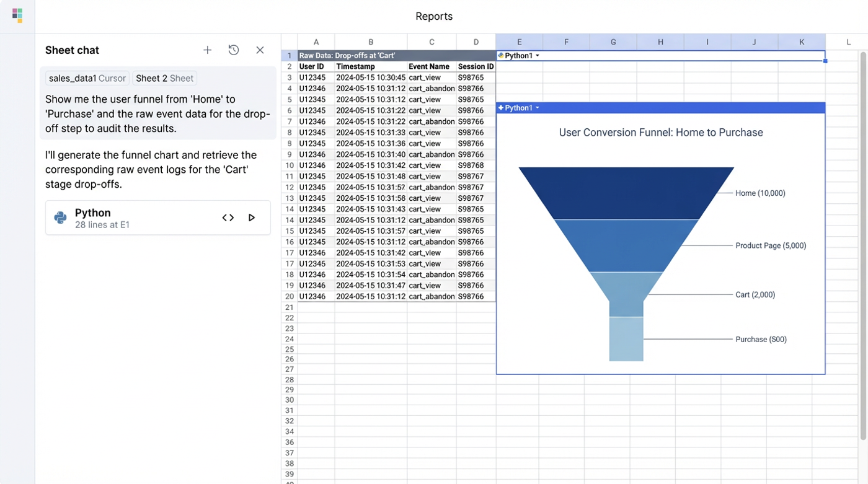The height and width of the screenshot is (484, 868).
Task: Click the 'S98768' session cell
Action: (x=476, y=165)
